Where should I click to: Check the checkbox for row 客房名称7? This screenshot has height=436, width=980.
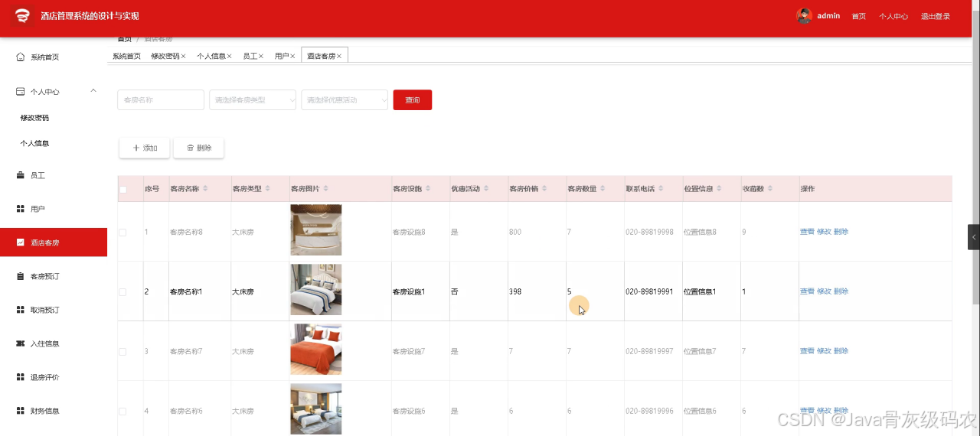point(123,351)
